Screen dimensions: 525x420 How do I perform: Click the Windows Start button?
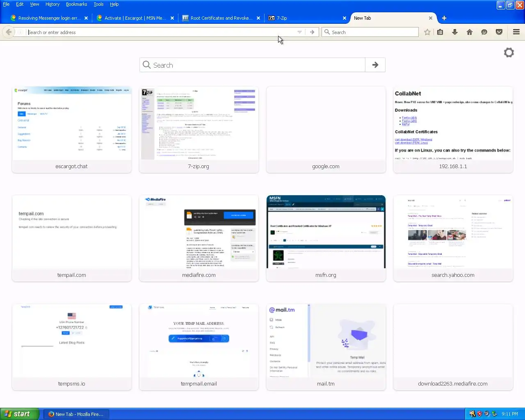coord(20,414)
